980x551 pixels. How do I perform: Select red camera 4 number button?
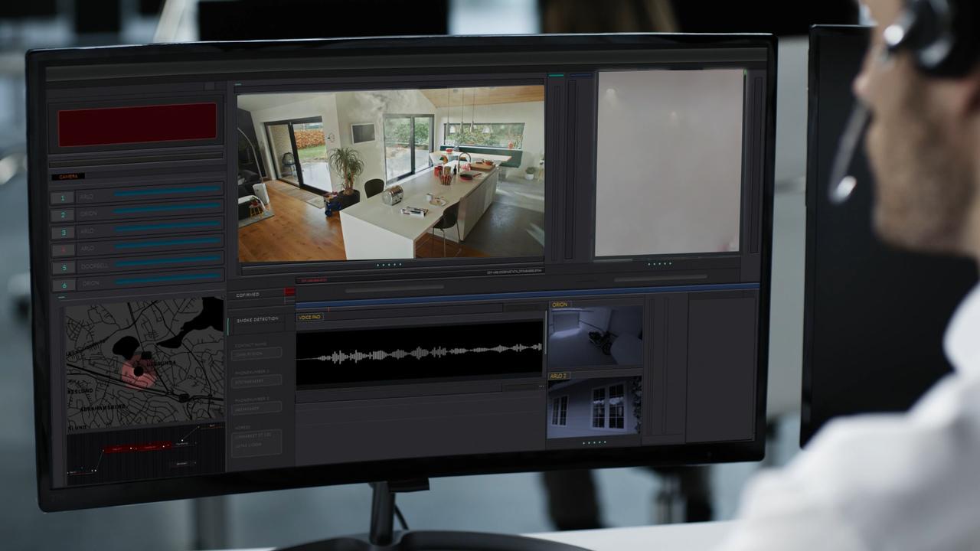point(63,249)
